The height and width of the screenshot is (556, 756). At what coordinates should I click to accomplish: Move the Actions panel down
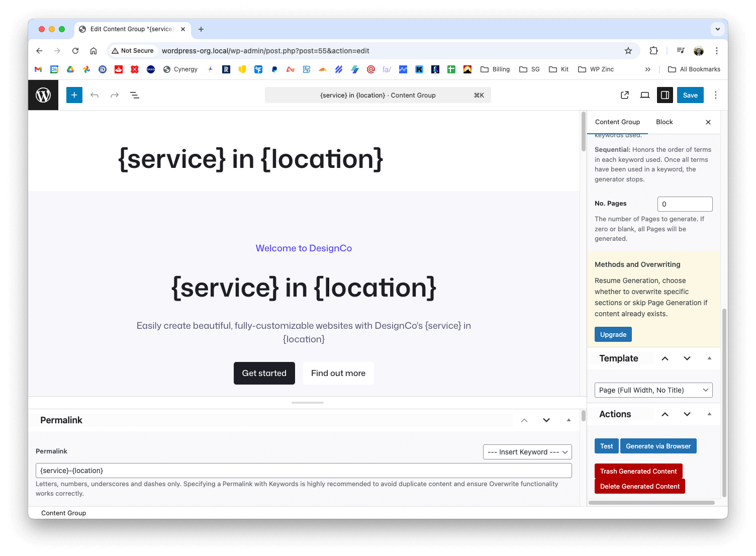coord(687,414)
